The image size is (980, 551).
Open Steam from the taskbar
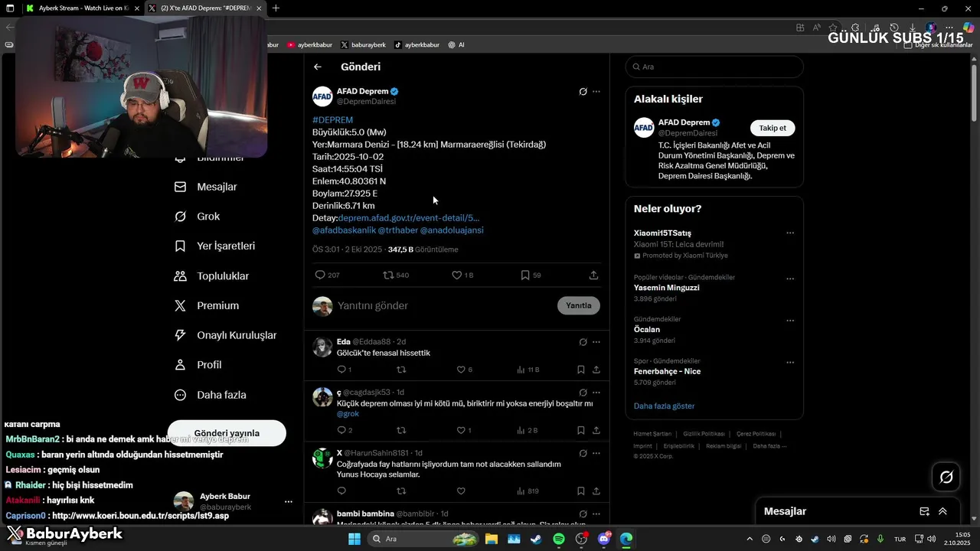coord(535,539)
